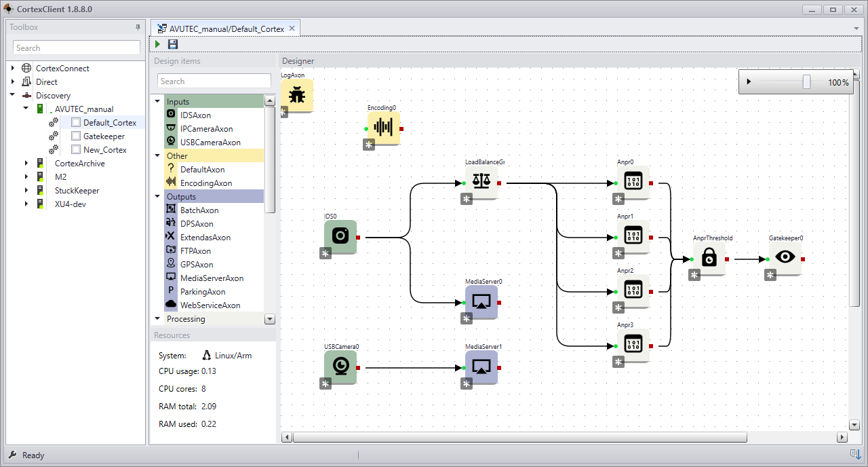Enable the New_Cortex checkbox

[76, 150]
